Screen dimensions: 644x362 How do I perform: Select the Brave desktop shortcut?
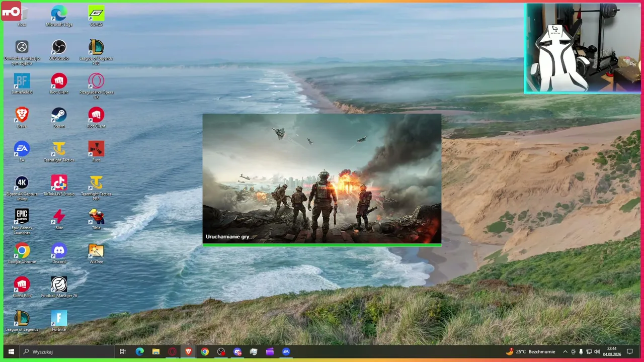coord(22,118)
